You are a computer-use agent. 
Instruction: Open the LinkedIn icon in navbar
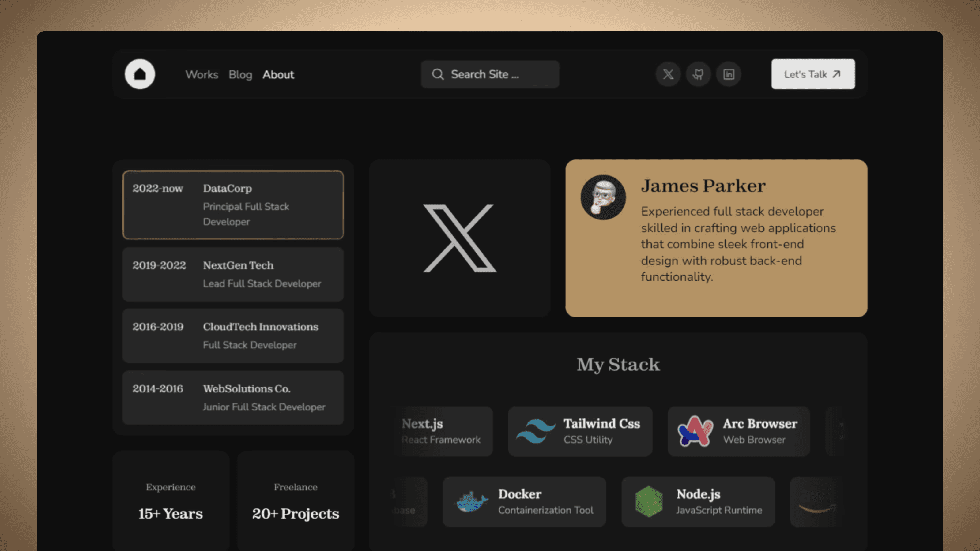tap(729, 74)
